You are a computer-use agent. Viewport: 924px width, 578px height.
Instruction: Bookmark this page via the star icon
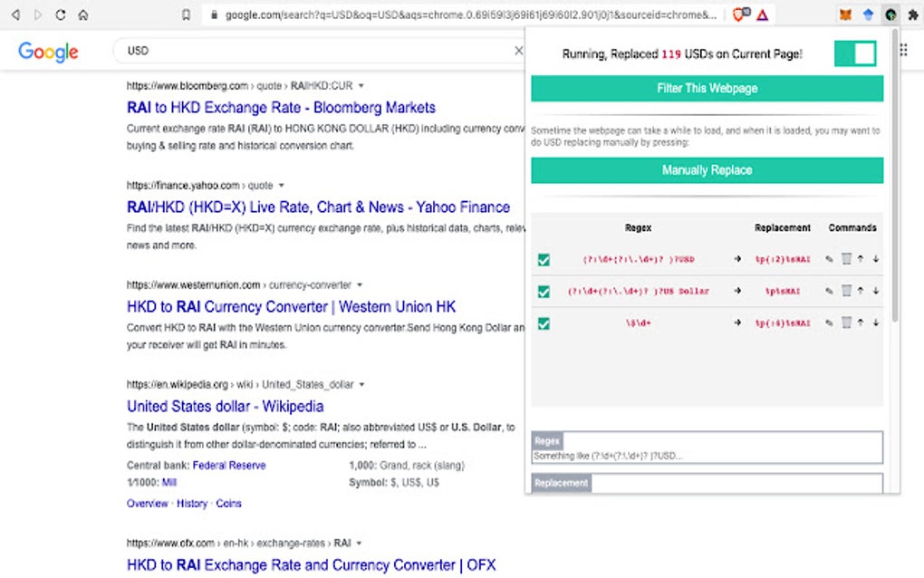click(186, 14)
